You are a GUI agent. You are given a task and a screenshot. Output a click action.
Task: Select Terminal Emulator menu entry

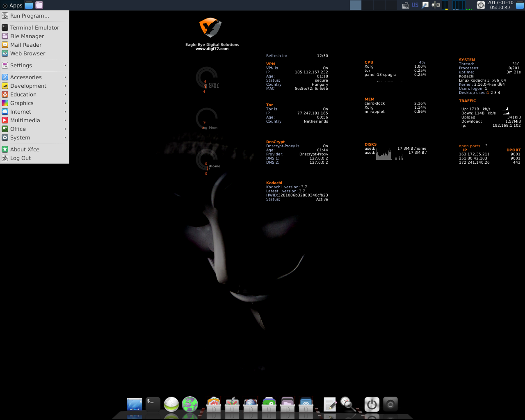(x=34, y=27)
